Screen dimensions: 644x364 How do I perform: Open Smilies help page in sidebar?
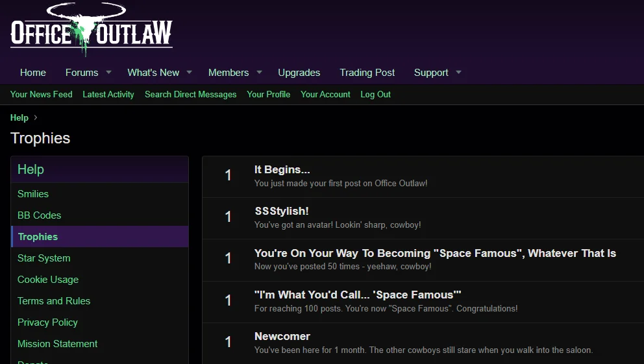[x=33, y=194]
